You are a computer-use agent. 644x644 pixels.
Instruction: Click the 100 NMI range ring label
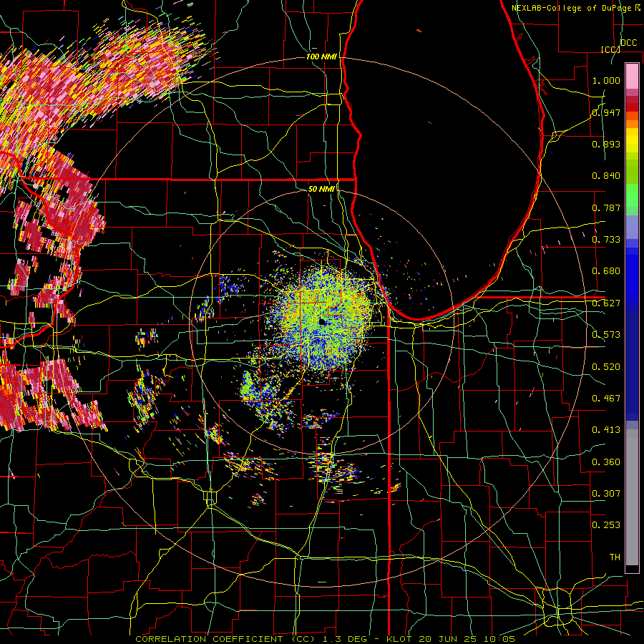[321, 57]
